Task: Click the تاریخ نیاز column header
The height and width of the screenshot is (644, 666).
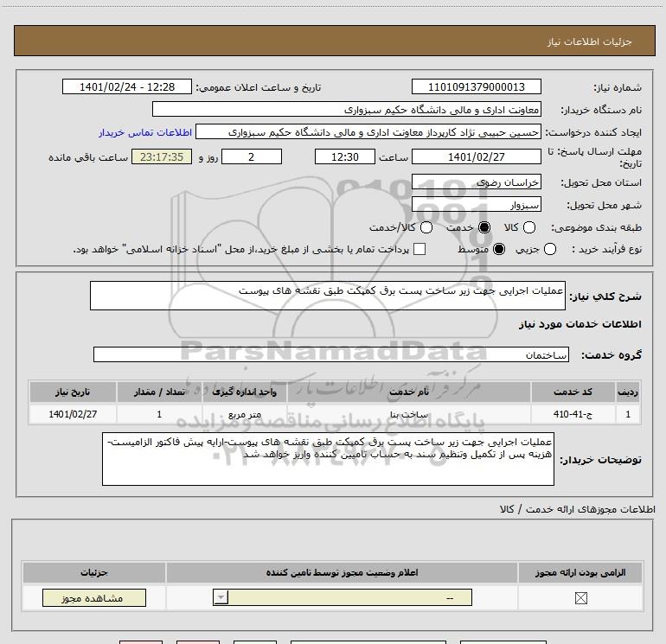Action: click(73, 392)
